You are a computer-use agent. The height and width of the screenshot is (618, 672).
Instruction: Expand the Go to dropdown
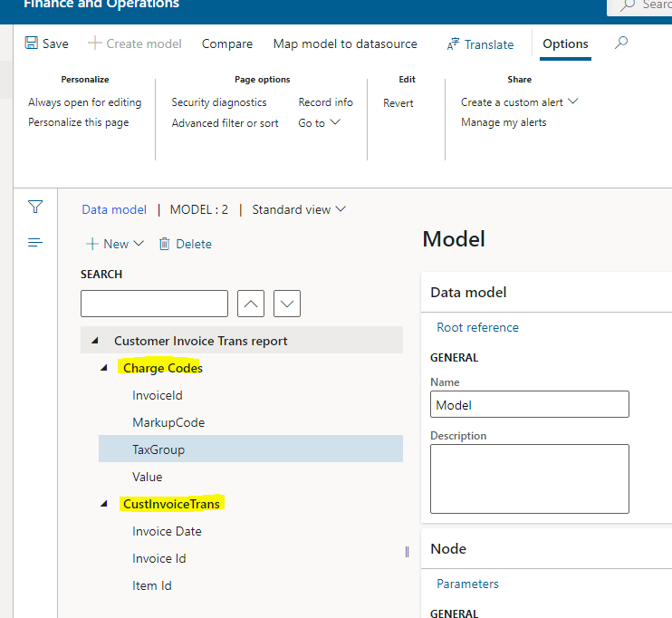click(319, 123)
